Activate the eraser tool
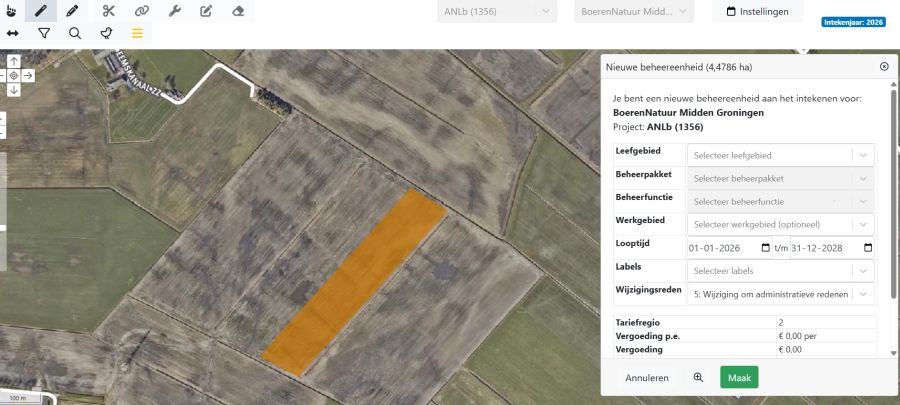Screen dimensions: 900x405 (237, 11)
